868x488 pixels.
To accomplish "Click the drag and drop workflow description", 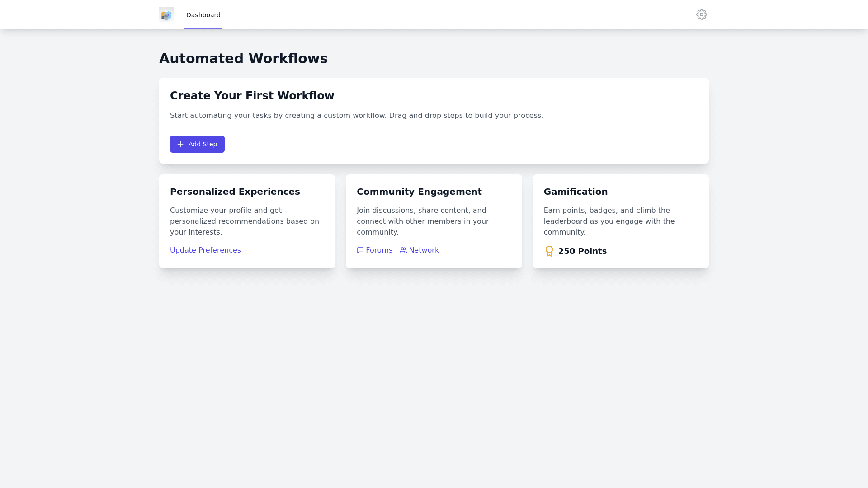I will coord(356,116).
